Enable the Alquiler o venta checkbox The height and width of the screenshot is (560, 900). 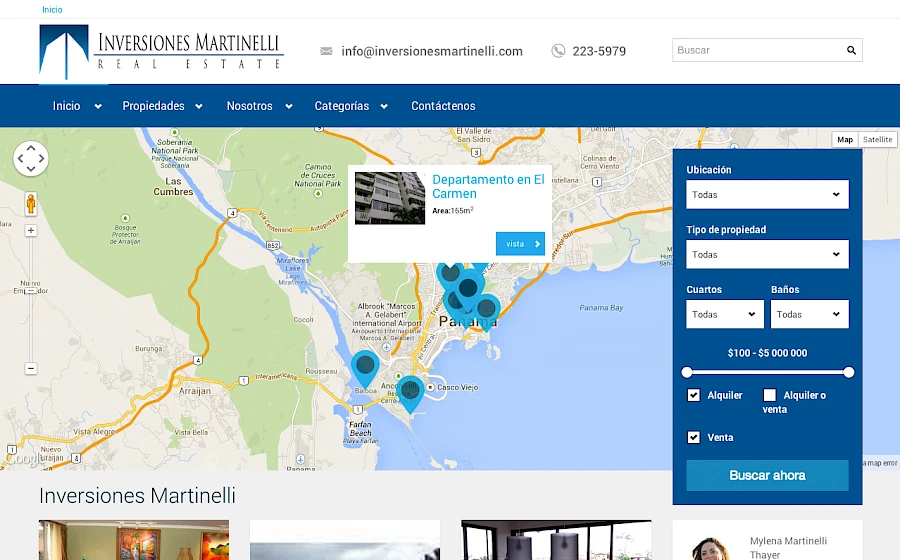tap(769, 395)
